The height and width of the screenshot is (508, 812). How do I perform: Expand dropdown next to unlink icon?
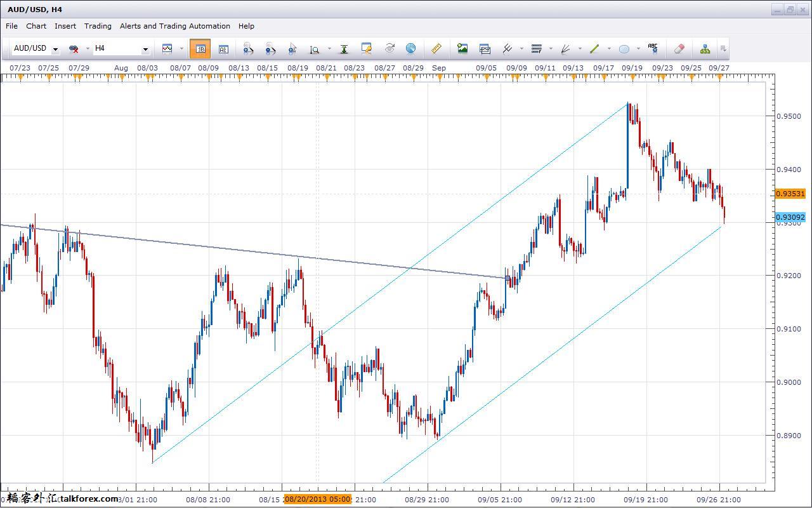[88, 49]
